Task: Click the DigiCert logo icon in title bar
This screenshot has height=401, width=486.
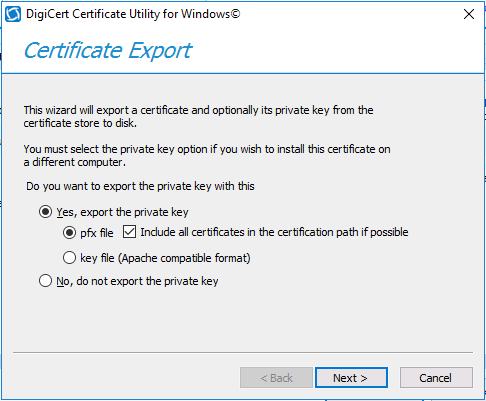Action: 13,14
